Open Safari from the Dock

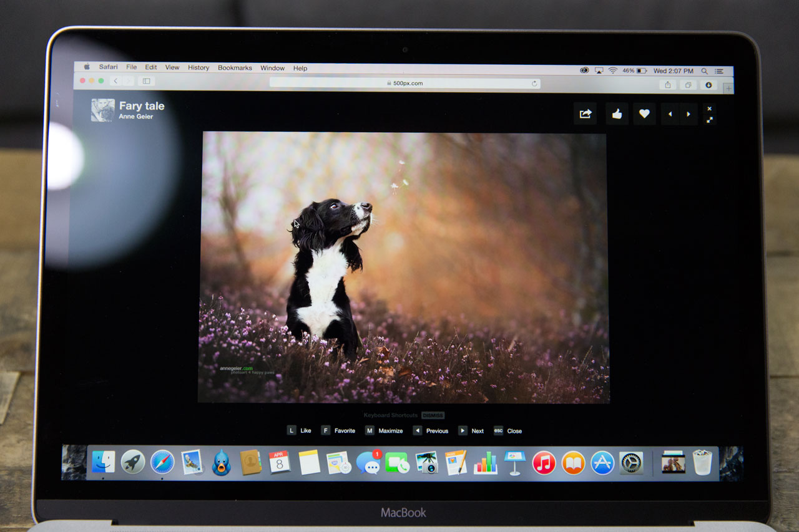tap(162, 462)
